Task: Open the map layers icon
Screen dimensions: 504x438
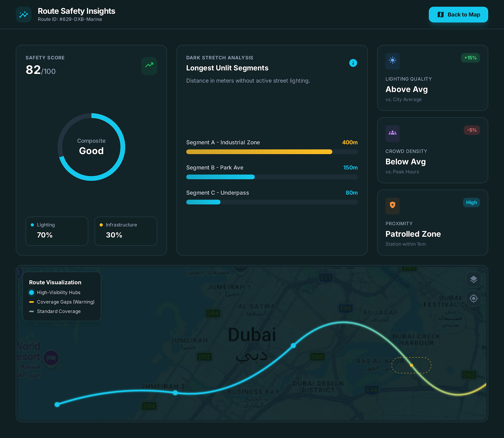Action: [x=473, y=279]
